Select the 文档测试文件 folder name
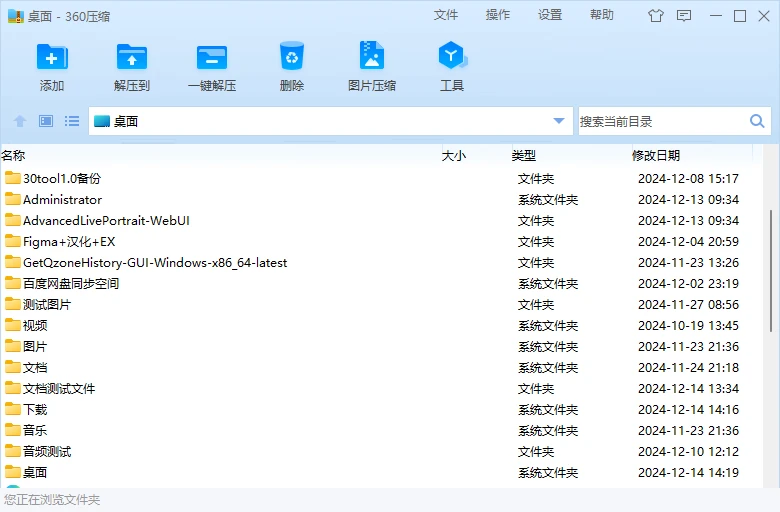 coord(59,388)
